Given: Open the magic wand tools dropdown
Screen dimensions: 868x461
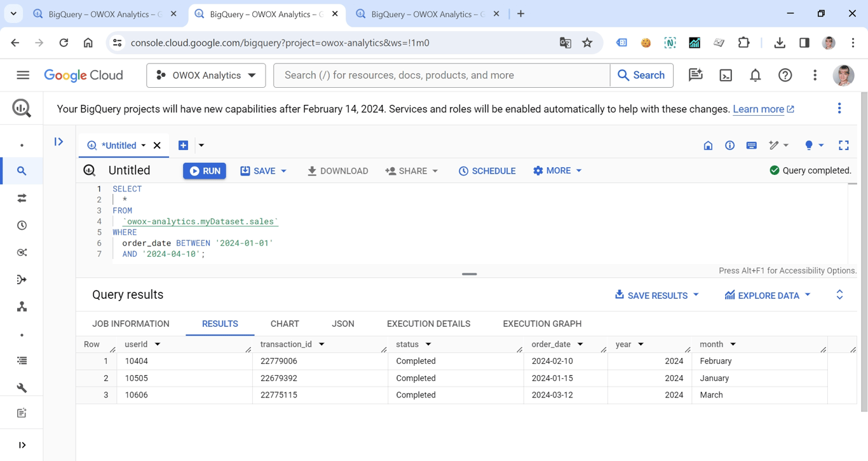Looking at the screenshot, I should pyautogui.click(x=778, y=146).
